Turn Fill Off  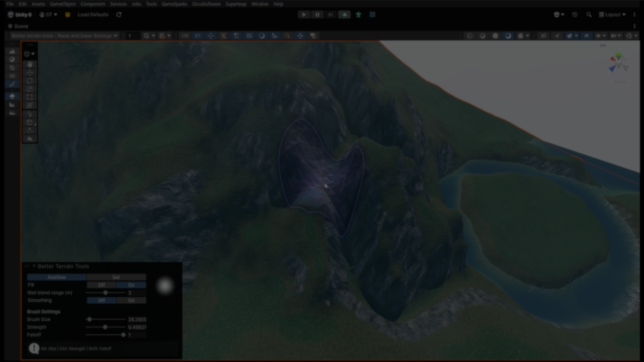click(101, 285)
